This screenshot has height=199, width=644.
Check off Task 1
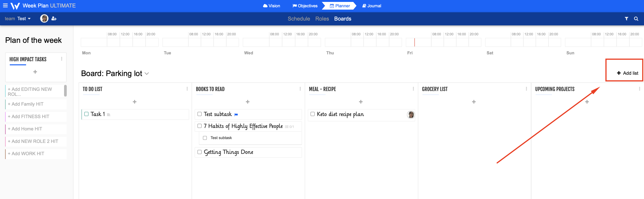click(86, 114)
